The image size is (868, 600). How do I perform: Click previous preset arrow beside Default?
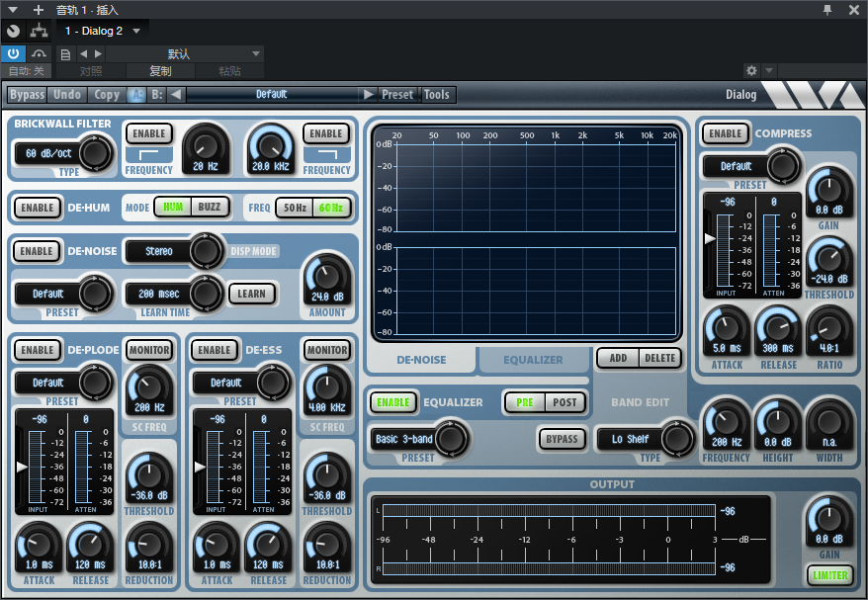[x=176, y=95]
